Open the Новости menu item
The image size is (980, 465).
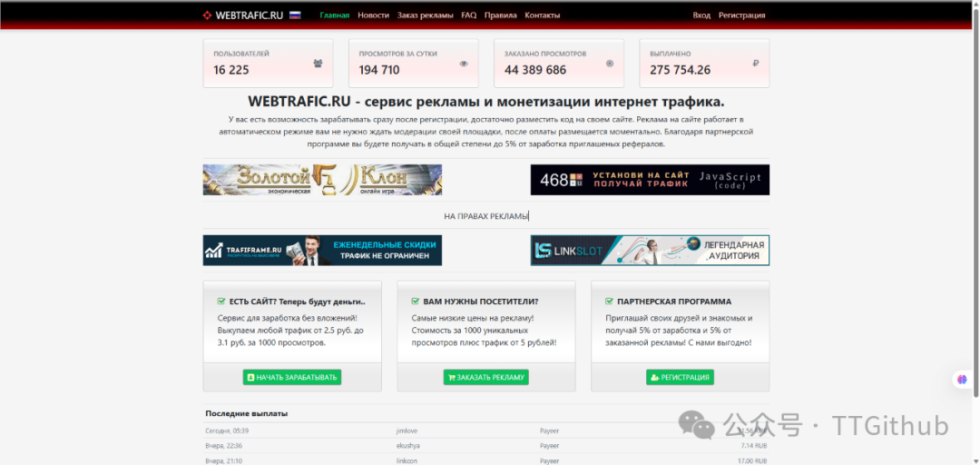point(373,15)
